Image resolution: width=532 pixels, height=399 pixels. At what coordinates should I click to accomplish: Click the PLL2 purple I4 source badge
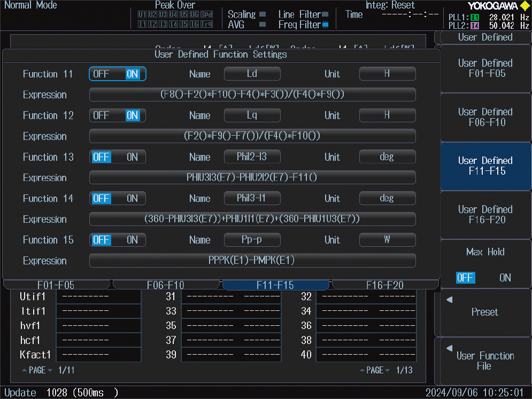click(475, 26)
